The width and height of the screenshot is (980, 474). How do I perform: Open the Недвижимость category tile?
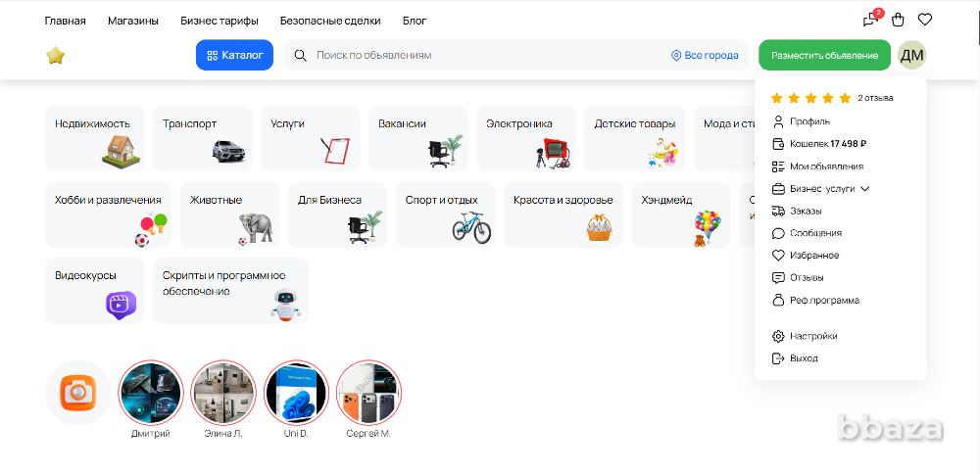click(94, 138)
